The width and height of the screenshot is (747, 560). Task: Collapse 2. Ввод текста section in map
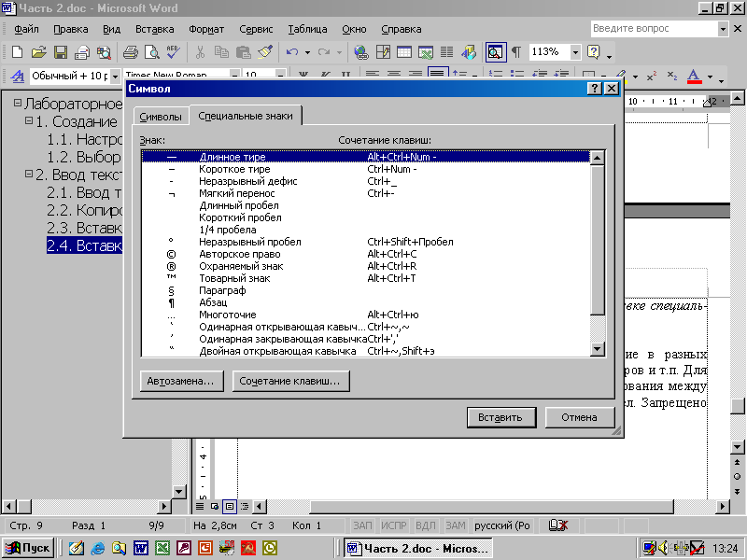click(29, 175)
